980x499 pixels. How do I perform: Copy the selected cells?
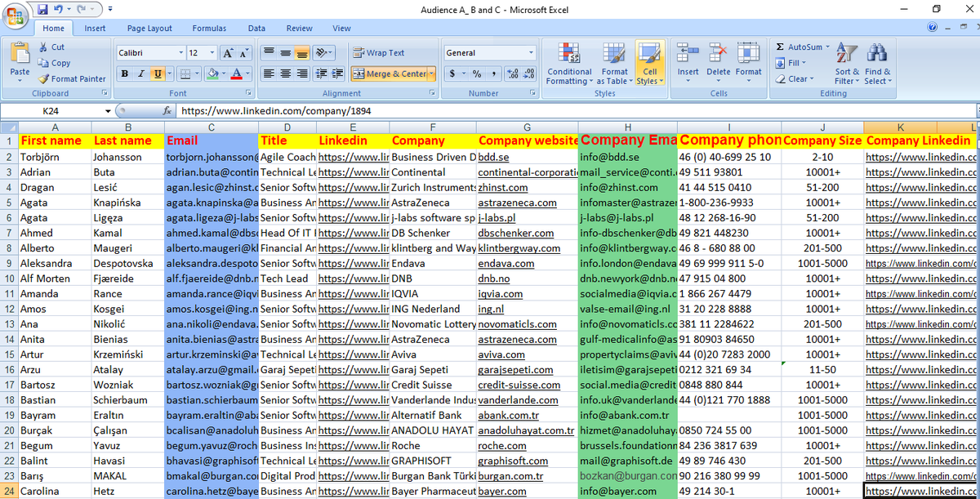[54, 63]
